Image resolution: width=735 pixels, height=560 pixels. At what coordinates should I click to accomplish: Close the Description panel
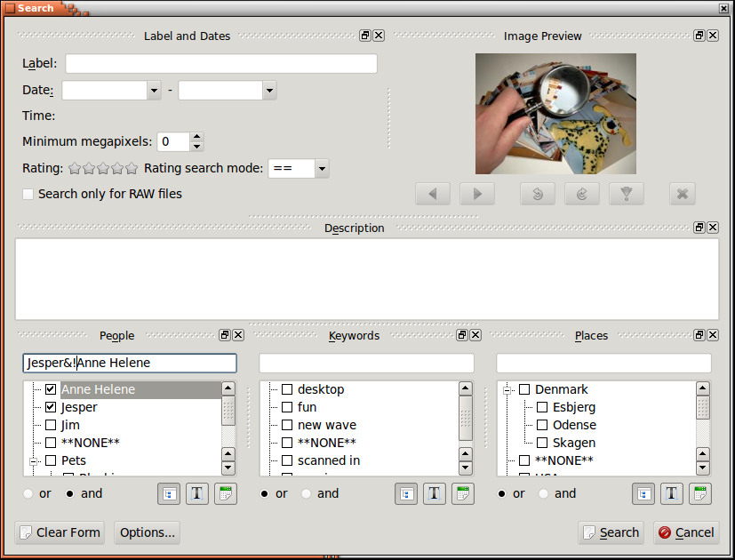click(713, 228)
